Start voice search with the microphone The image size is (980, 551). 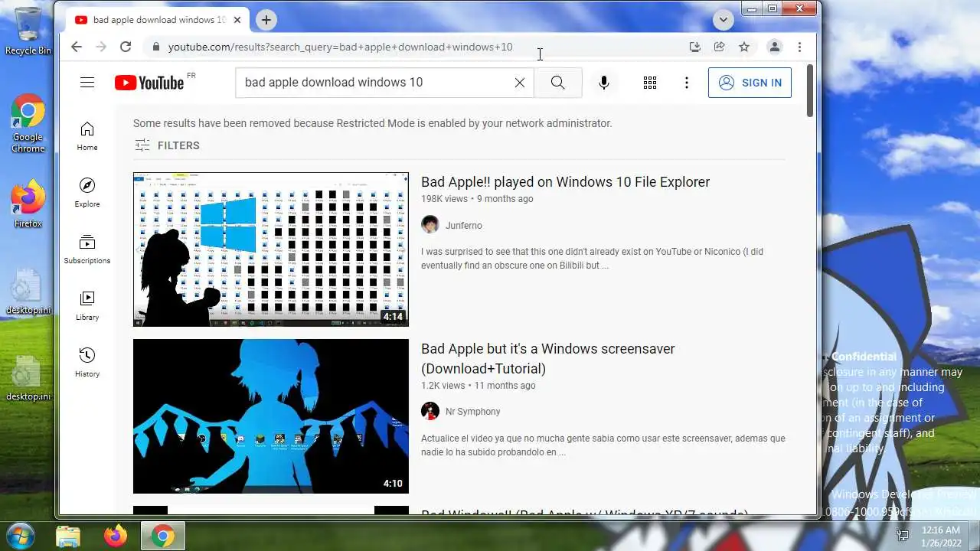[604, 83]
